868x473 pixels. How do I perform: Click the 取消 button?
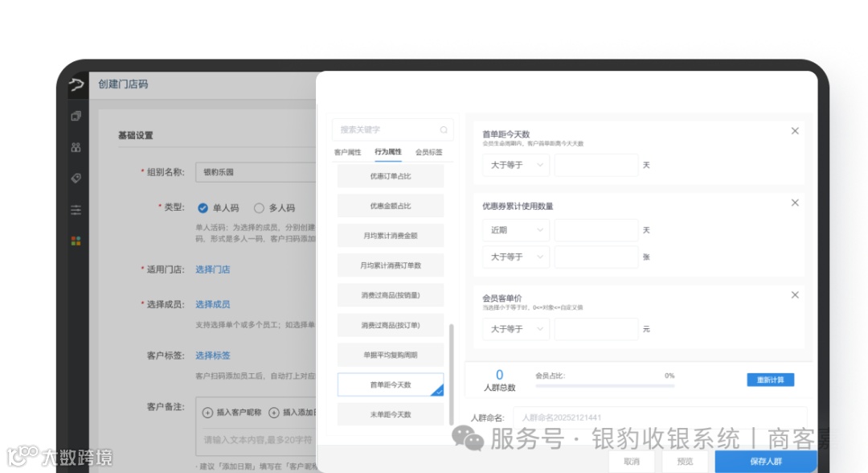coord(632,462)
